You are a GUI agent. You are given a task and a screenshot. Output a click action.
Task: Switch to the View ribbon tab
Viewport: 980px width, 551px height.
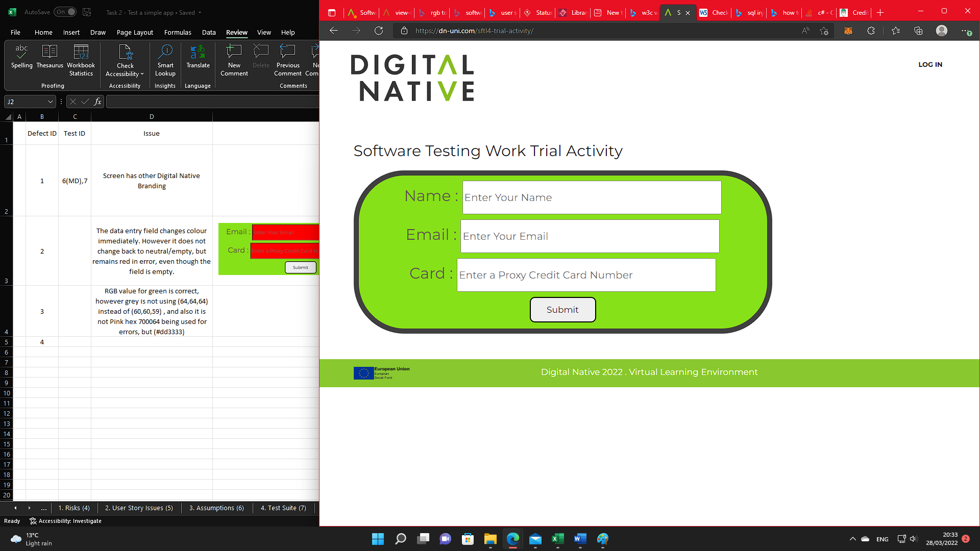point(264,32)
